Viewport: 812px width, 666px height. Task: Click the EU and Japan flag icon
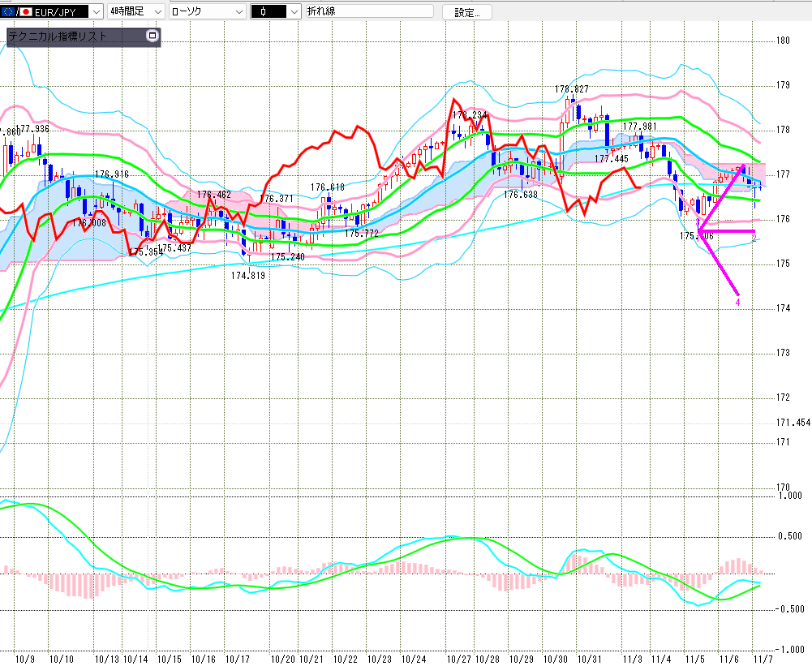pos(18,12)
